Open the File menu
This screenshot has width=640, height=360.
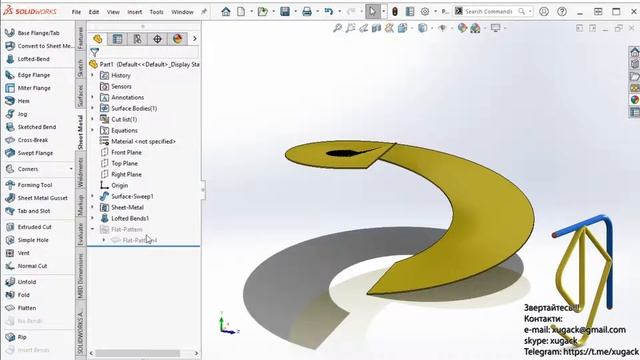coord(76,12)
